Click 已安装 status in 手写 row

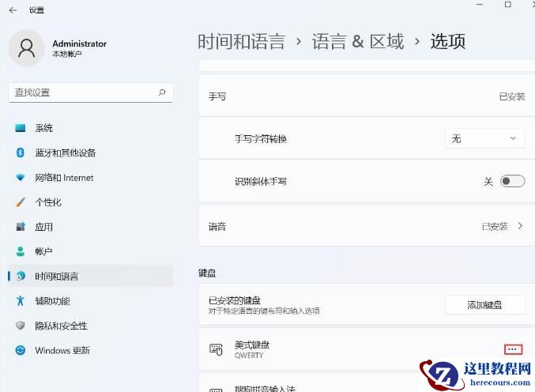[x=512, y=96]
